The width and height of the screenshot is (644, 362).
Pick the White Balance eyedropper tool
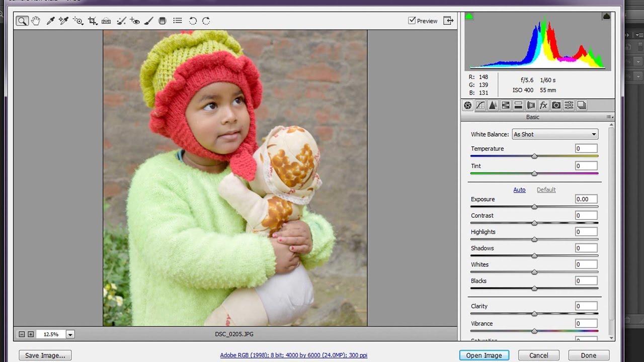click(50, 21)
